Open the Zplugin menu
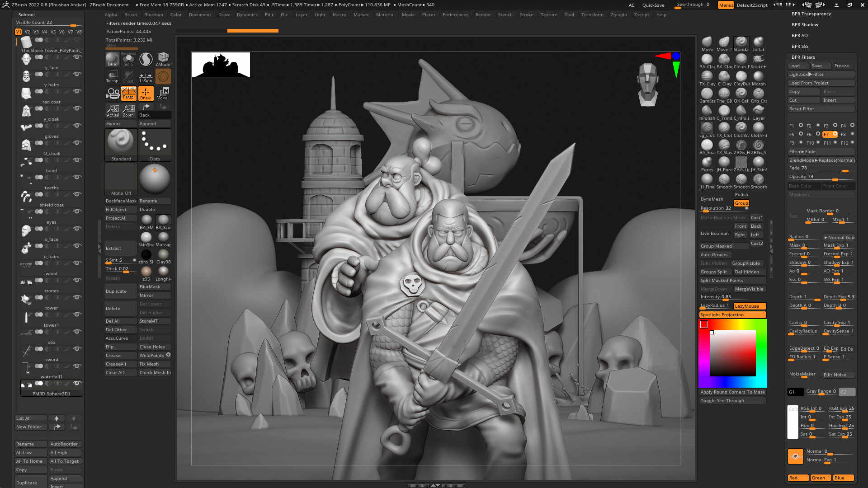Viewport: 868px width, 488px height. [618, 14]
